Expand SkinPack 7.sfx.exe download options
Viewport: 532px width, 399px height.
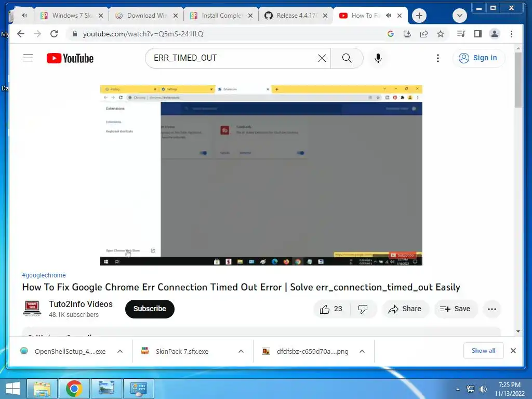[x=241, y=352]
